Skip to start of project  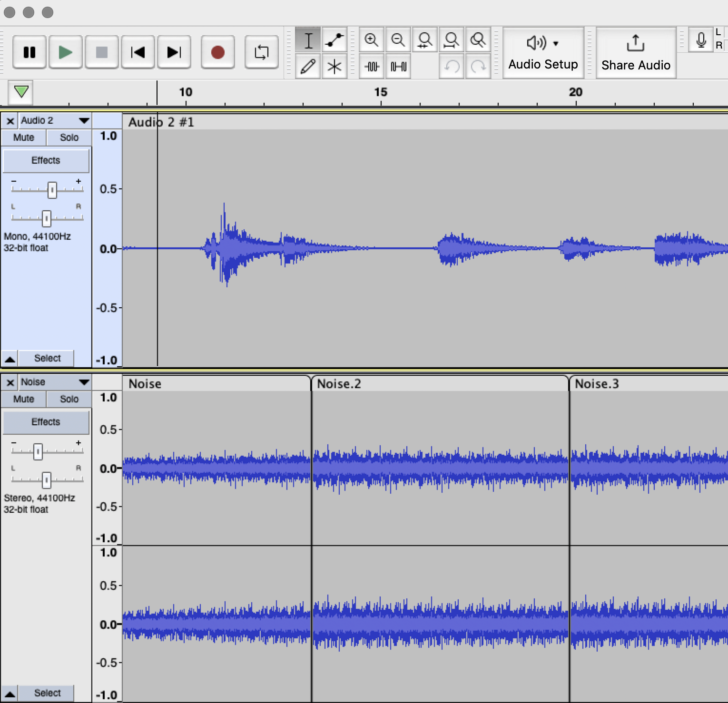[x=138, y=52]
